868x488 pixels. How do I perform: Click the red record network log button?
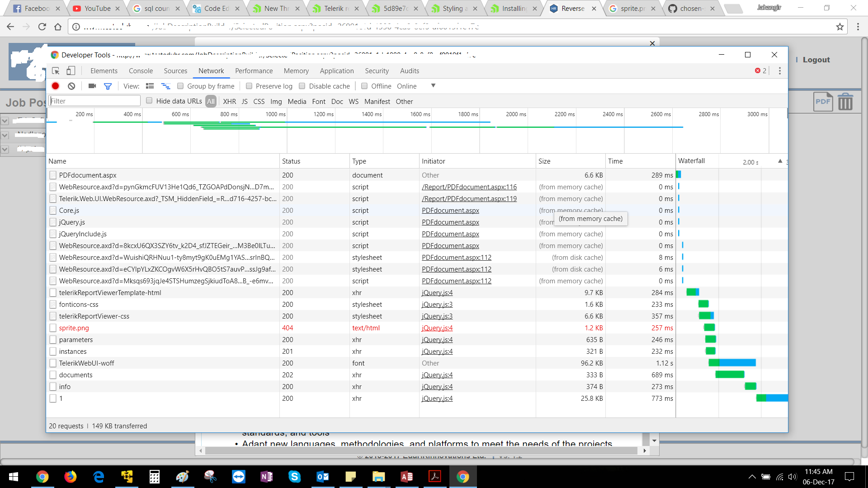pyautogui.click(x=55, y=86)
